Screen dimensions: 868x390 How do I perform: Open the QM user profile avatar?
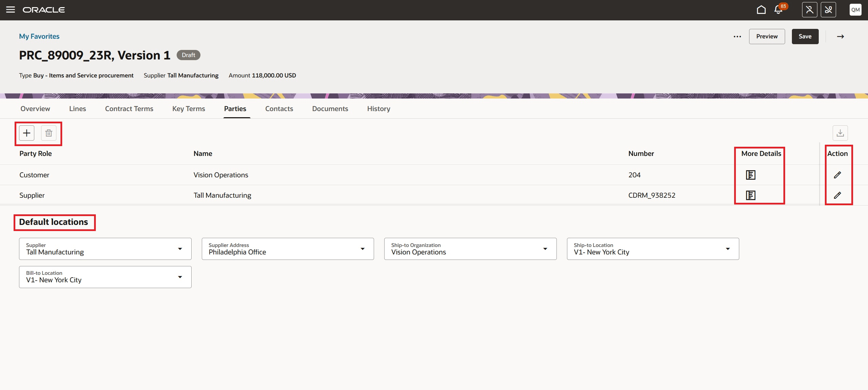[x=855, y=10]
